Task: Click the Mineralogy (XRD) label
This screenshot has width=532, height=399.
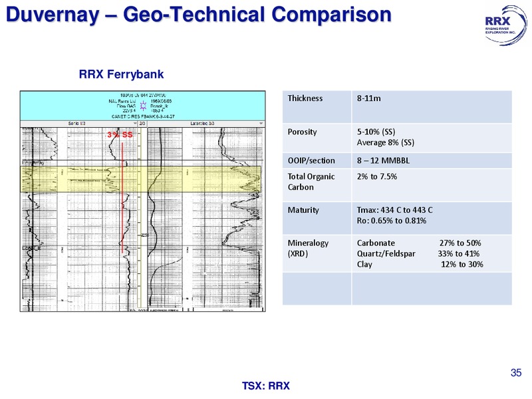Action: 308,248
